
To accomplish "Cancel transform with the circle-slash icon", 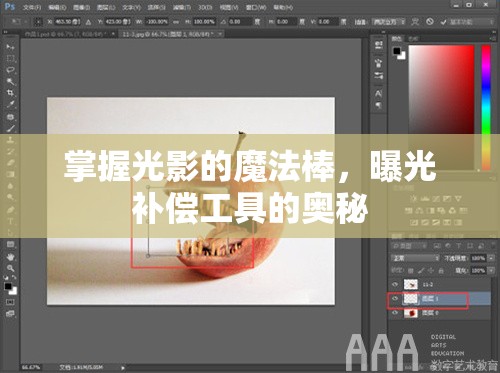I will tap(430, 22).
